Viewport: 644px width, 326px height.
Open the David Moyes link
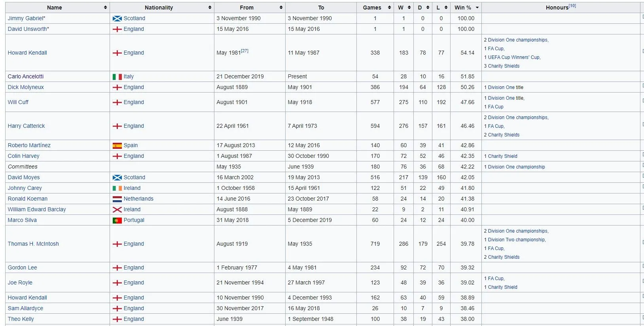(x=24, y=177)
